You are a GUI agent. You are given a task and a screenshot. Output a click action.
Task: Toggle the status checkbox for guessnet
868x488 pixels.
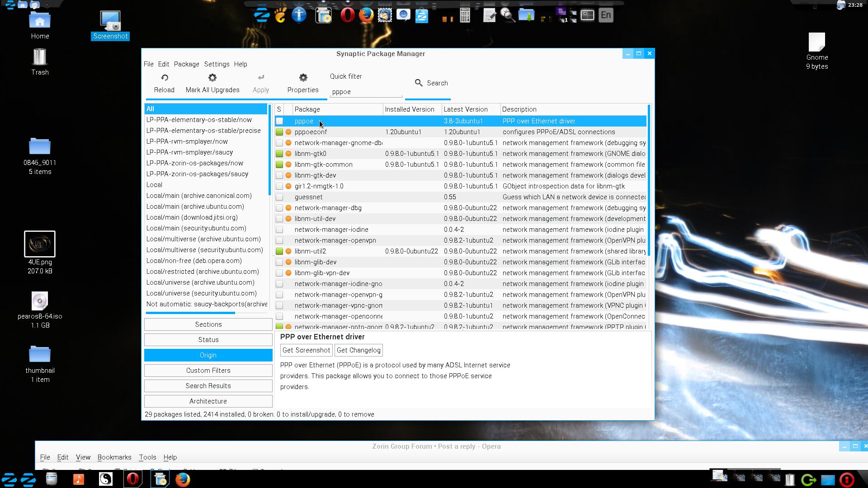point(279,197)
